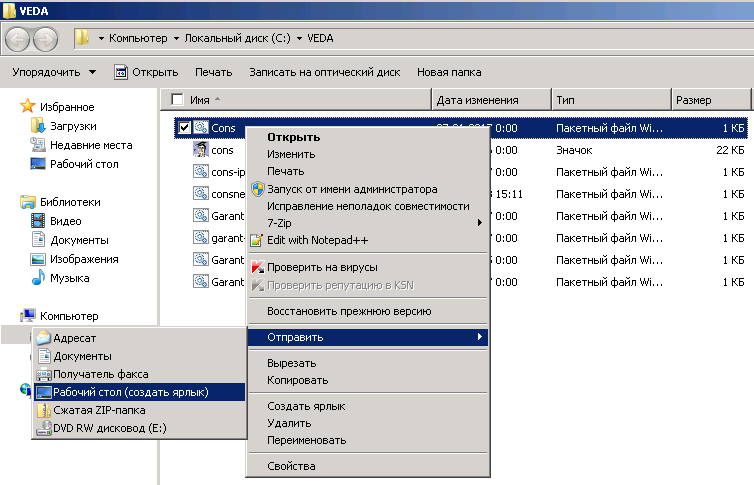
Task: Select DVD RW дисковод (E:) destination
Action: [106, 428]
